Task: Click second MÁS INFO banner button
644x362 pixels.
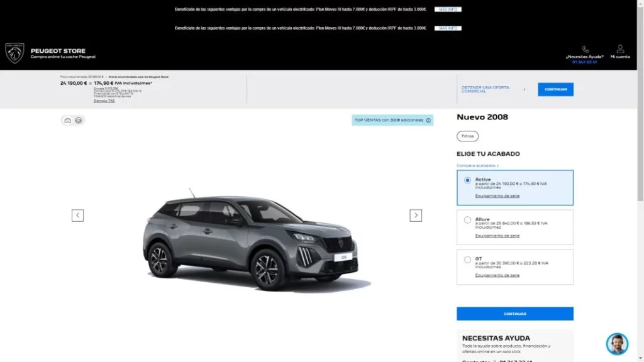Action: click(x=448, y=28)
